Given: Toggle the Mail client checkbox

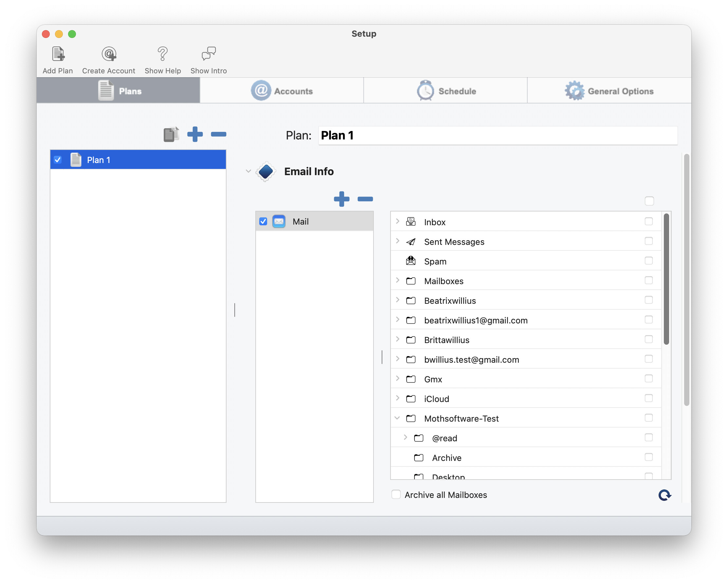Looking at the screenshot, I should click(x=263, y=222).
